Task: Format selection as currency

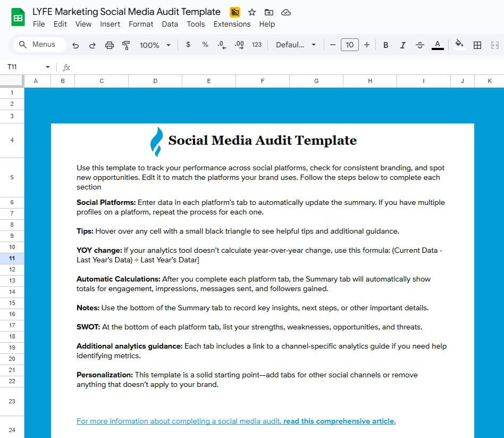Action: click(188, 45)
